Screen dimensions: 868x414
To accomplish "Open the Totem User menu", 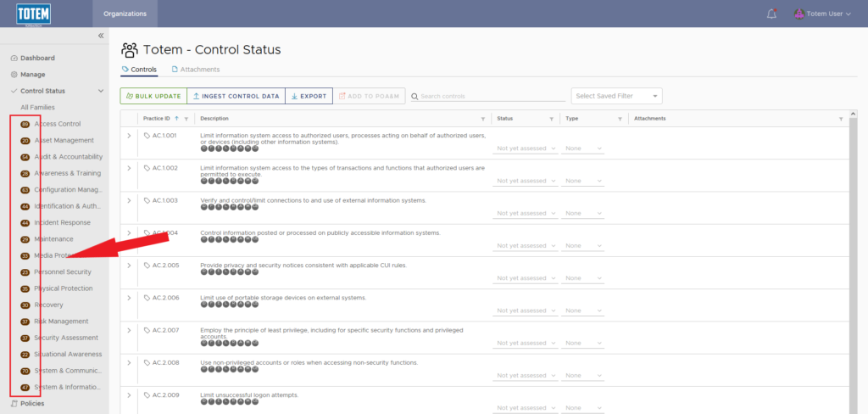I will click(x=822, y=14).
